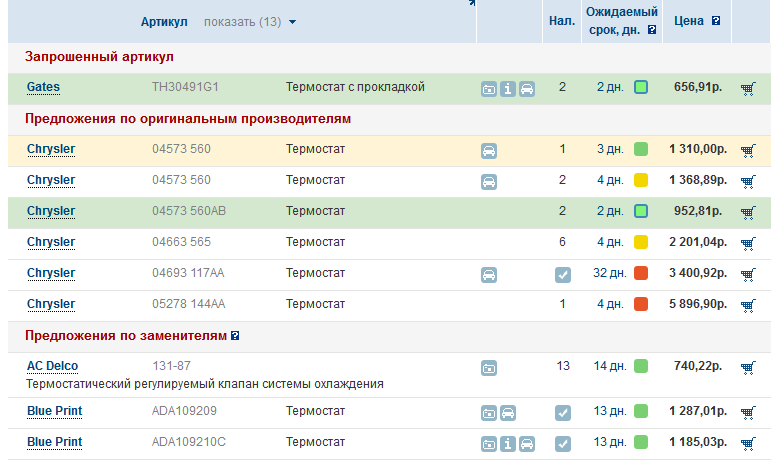Open the Gates brand link

(43, 87)
